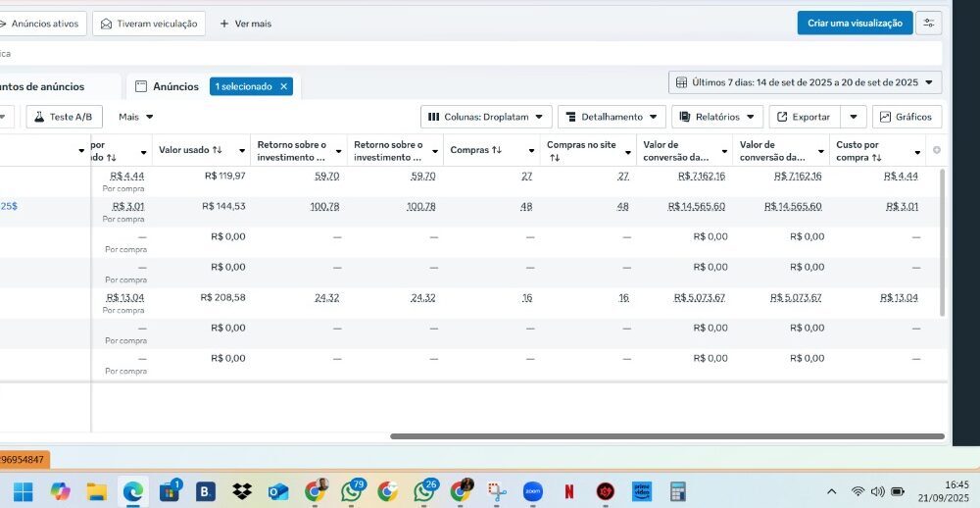Click the Teste A/B flask button
This screenshot has height=508, width=980.
coord(64,117)
